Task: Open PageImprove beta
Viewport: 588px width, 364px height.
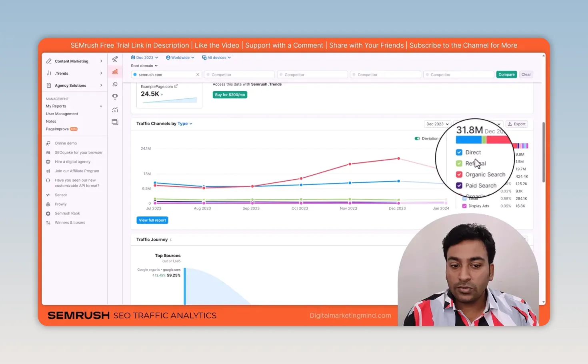Action: tap(62, 129)
